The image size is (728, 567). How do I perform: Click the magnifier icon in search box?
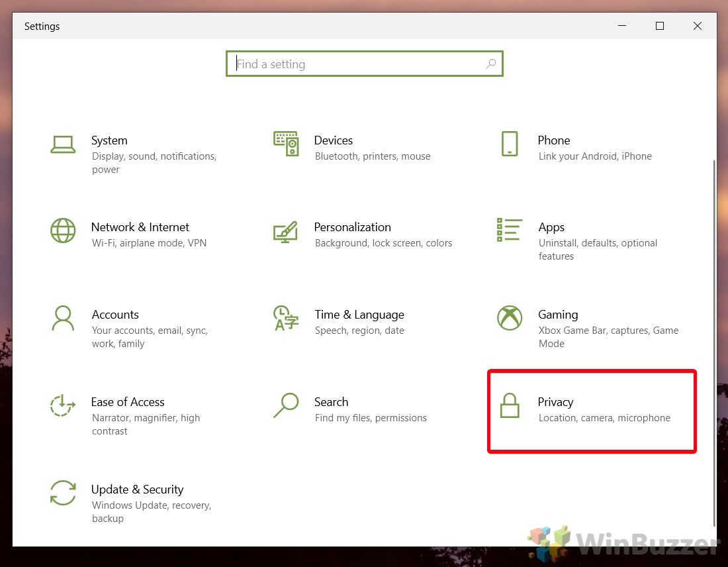[x=491, y=64]
